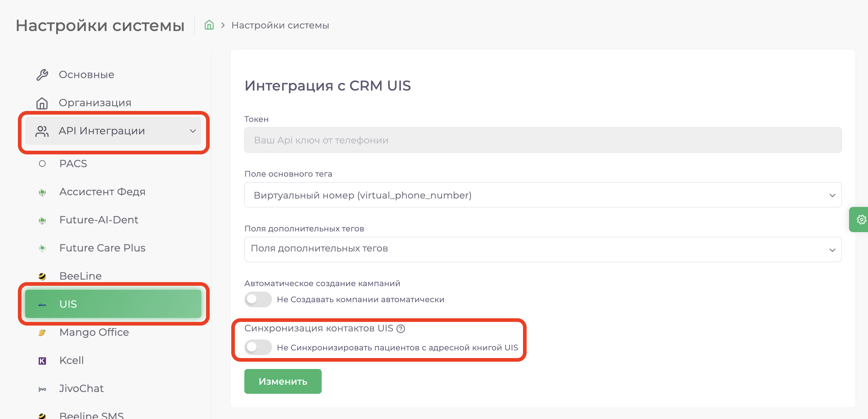
Task: Collapse the API Интеграции chevron
Action: [x=193, y=131]
